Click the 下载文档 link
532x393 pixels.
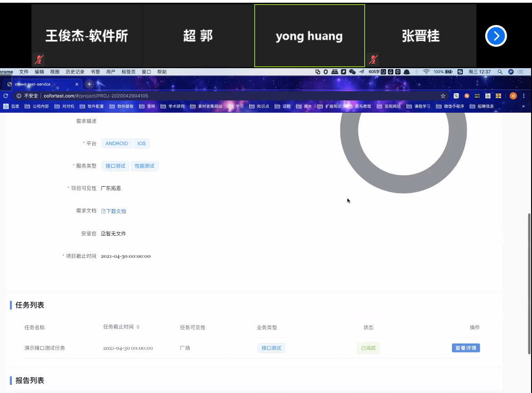pos(114,211)
